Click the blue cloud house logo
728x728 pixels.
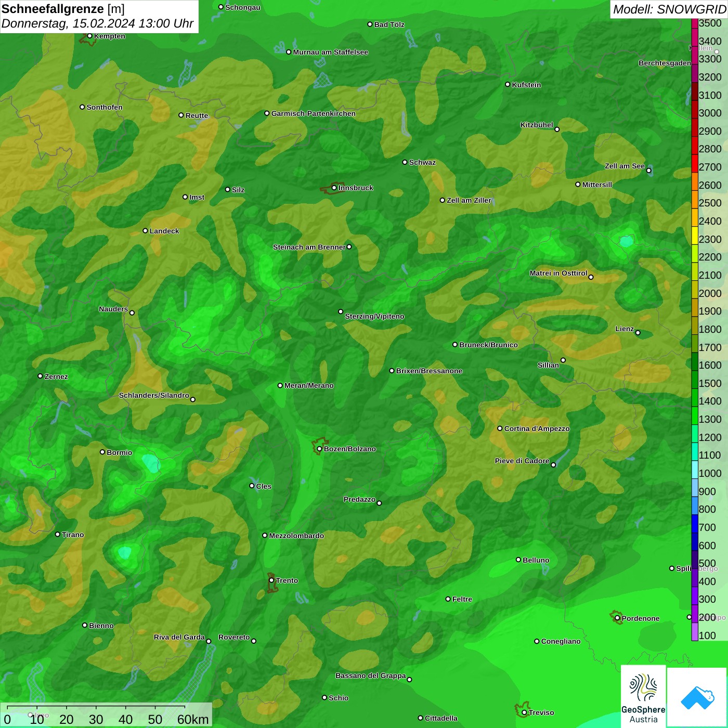tap(697, 697)
